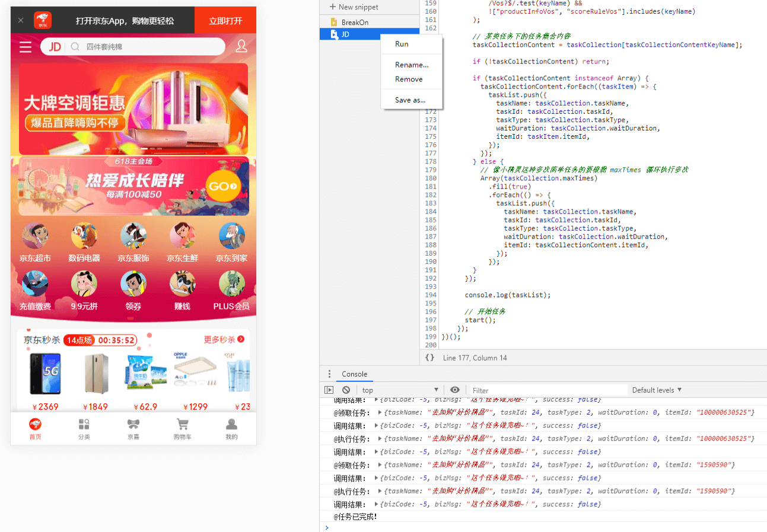The width and height of the screenshot is (767, 532).
Task: Click line number 180 in the gutter
Action: [x=430, y=178]
